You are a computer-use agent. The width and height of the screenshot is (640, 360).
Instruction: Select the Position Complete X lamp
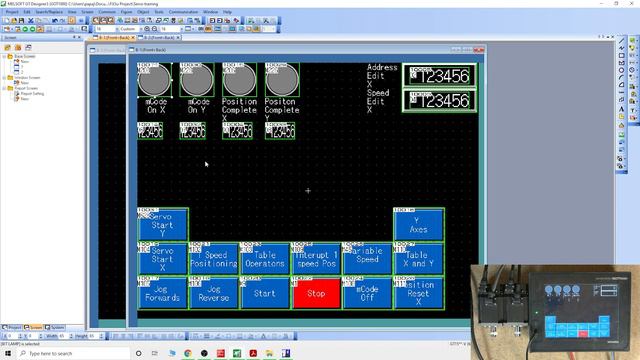(240, 80)
